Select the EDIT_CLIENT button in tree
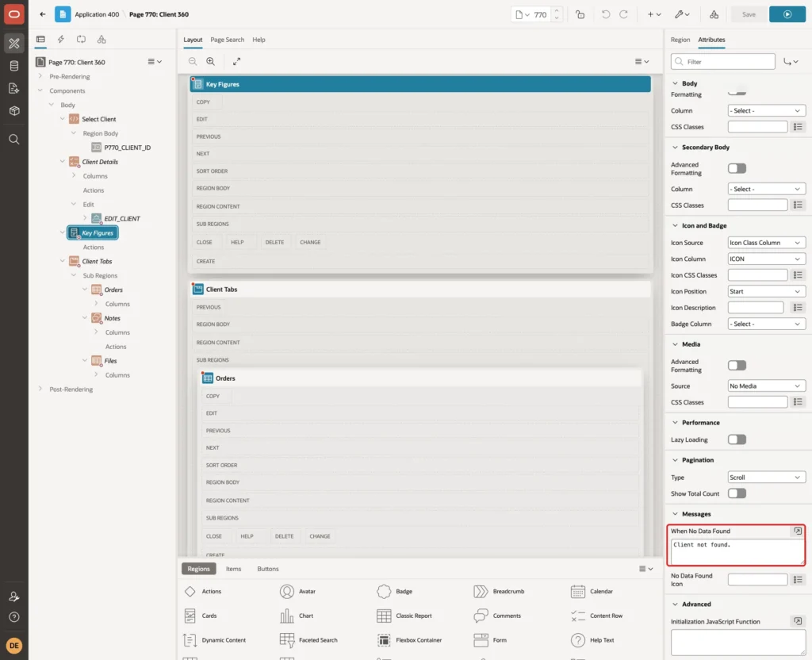The image size is (812, 660). [x=121, y=219]
